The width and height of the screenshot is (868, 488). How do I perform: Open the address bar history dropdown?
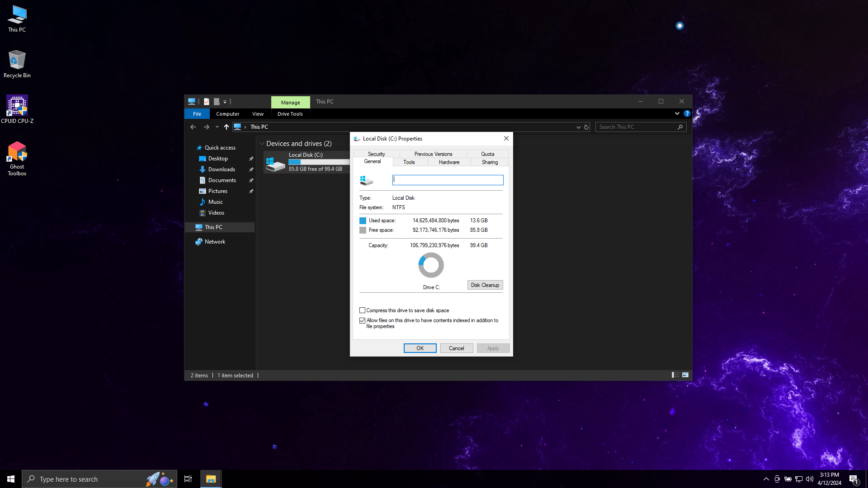(578, 127)
